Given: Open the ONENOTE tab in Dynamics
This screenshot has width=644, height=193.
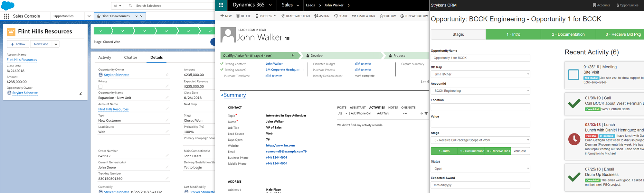Looking at the screenshot, I should 408,107.
